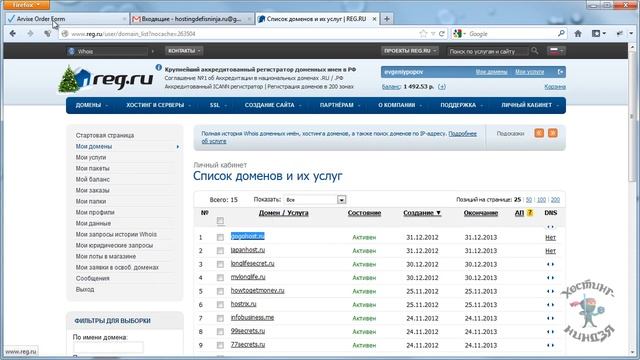
Task: Check the box for mylonglife.ru
Action: 220,278
